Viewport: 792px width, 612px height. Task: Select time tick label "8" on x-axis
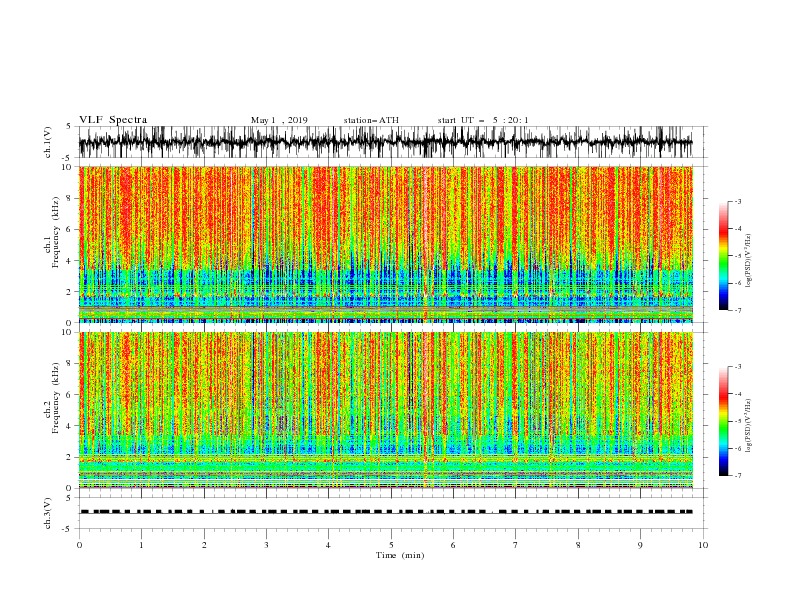[578, 545]
